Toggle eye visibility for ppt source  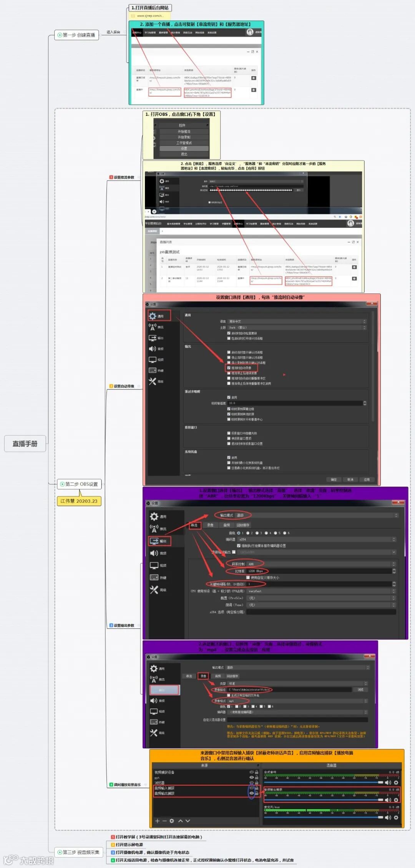point(251,777)
